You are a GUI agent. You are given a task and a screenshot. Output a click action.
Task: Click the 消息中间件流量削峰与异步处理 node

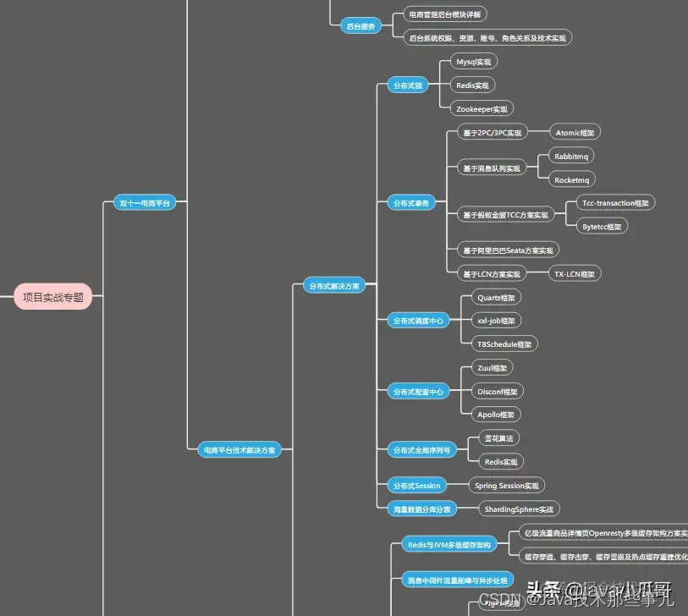tap(458, 580)
